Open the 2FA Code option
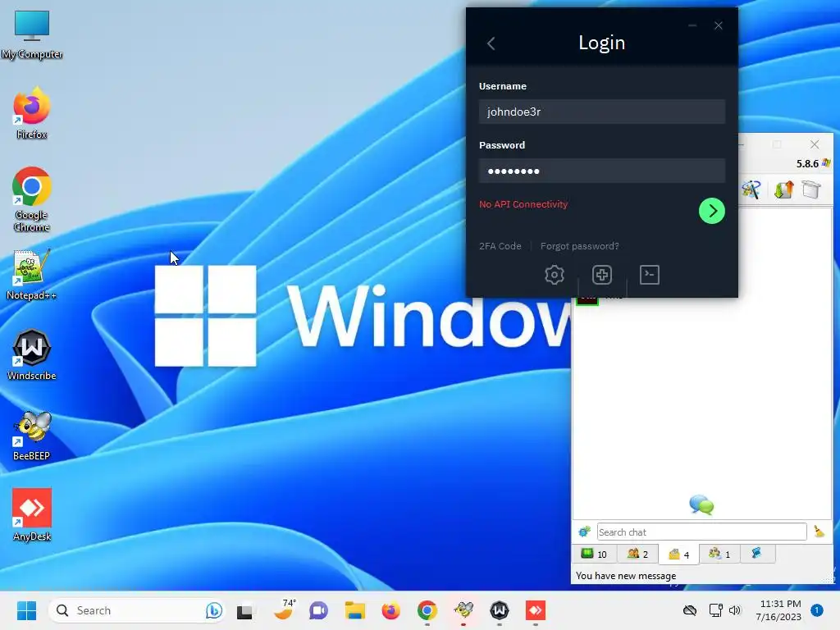Viewport: 840px width, 630px height. pos(500,246)
